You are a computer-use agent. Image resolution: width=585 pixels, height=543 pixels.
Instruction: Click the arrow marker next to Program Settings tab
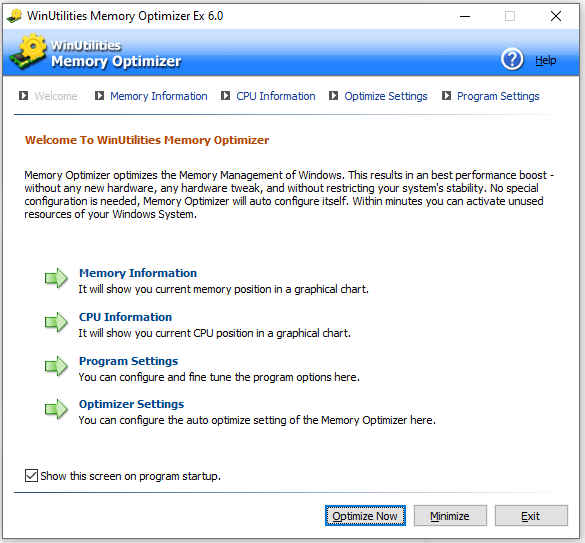click(447, 96)
